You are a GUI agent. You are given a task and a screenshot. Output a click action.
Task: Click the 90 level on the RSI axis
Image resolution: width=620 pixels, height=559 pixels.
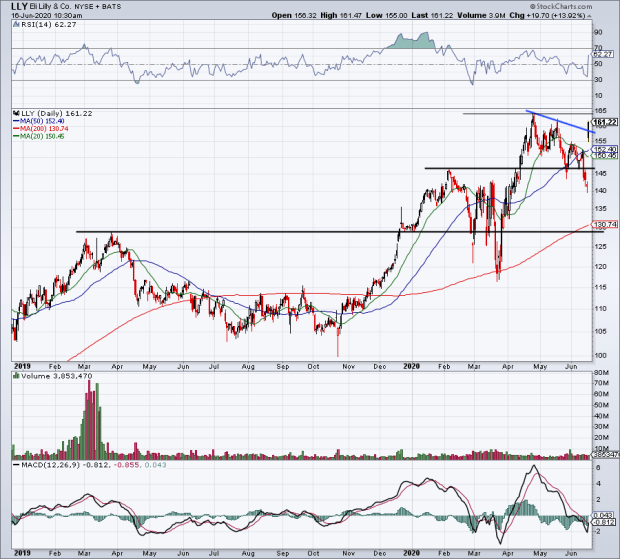click(598, 32)
